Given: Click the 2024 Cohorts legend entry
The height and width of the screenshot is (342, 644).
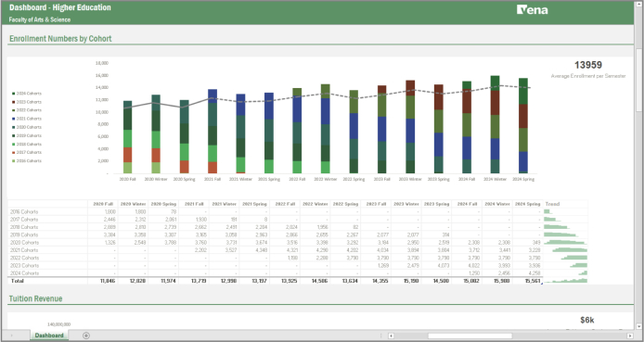Looking at the screenshot, I should click(27, 94).
